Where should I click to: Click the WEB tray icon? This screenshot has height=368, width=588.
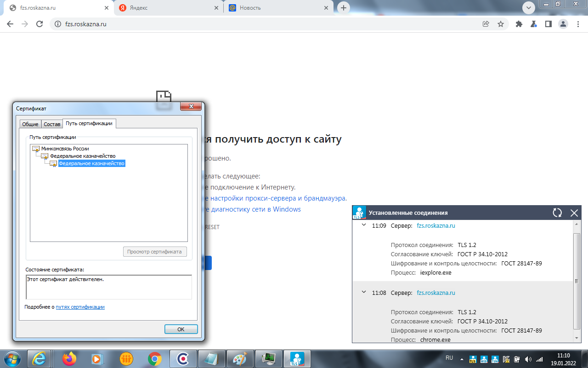484,359
